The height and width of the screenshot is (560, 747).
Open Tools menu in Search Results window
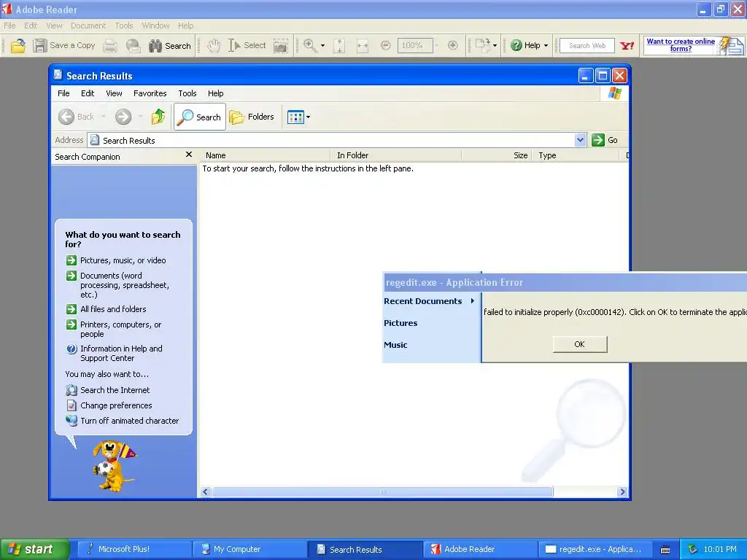point(187,93)
